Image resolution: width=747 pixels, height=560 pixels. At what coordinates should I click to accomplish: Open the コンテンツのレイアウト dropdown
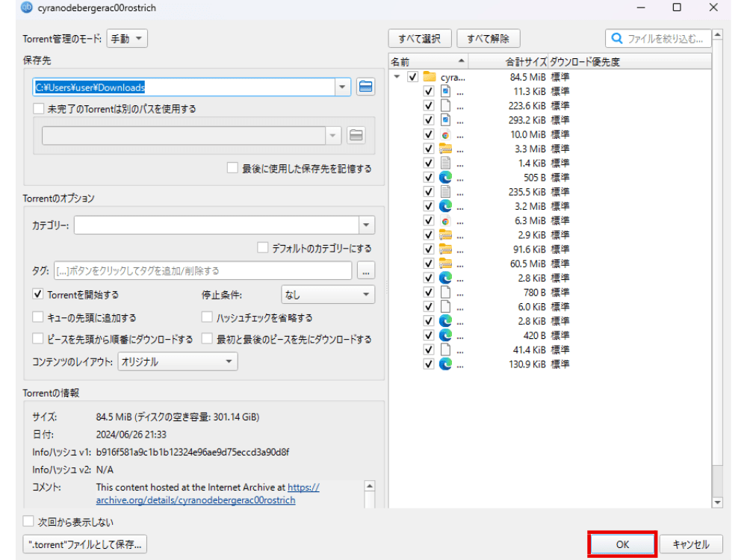[177, 361]
